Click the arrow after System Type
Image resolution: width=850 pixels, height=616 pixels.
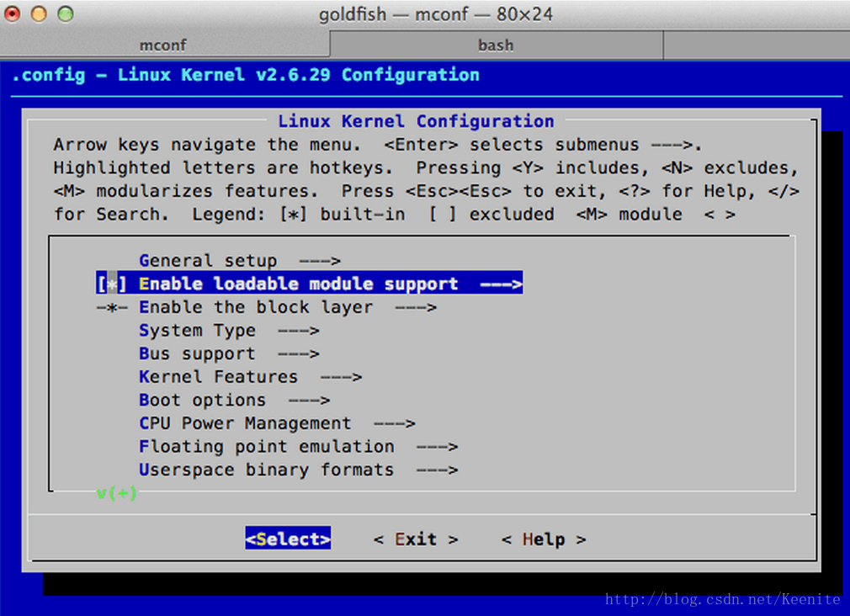(x=299, y=331)
